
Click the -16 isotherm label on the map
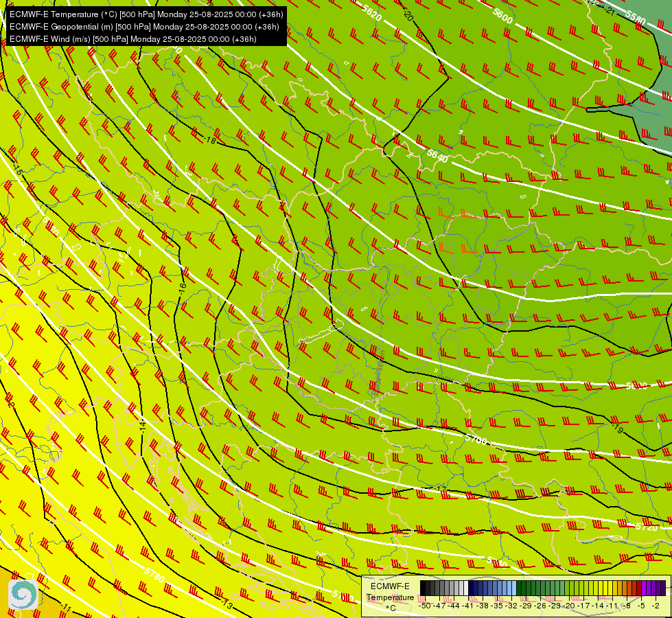(x=183, y=287)
